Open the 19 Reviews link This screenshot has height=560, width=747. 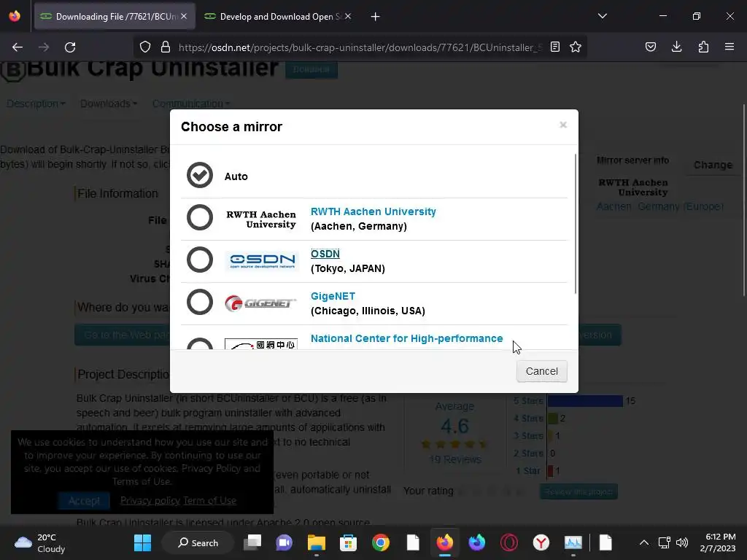(455, 459)
